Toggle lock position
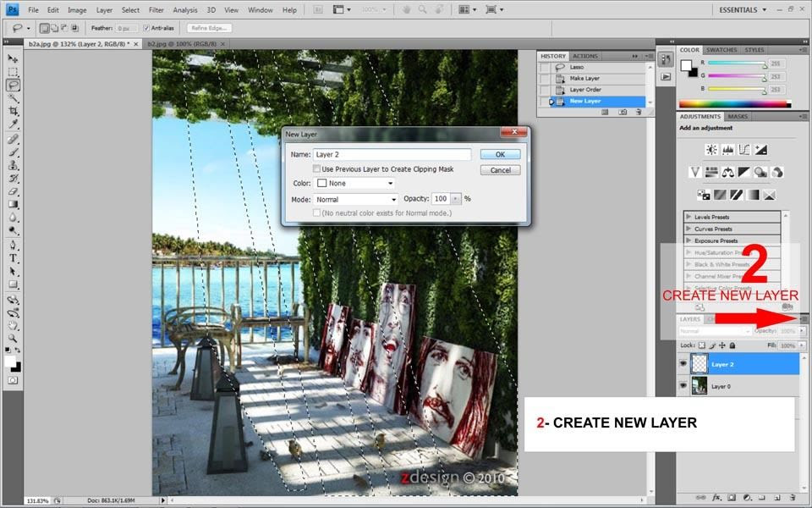Screen dimensions: 812x508 (721, 345)
